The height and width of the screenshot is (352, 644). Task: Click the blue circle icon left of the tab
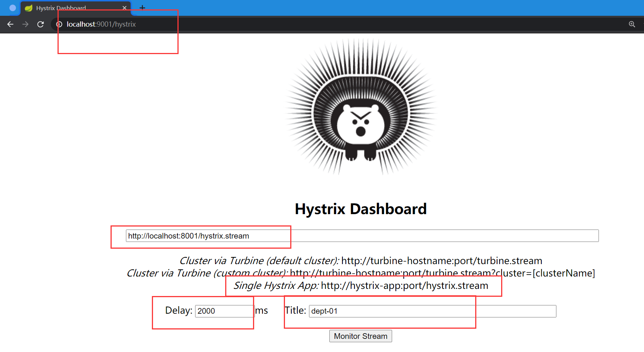click(12, 8)
